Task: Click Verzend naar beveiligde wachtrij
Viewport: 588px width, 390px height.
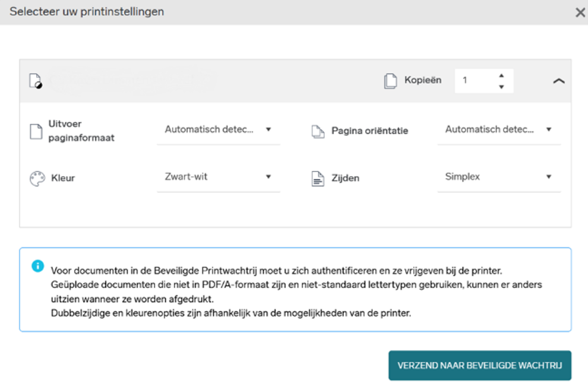Action: [x=479, y=366]
